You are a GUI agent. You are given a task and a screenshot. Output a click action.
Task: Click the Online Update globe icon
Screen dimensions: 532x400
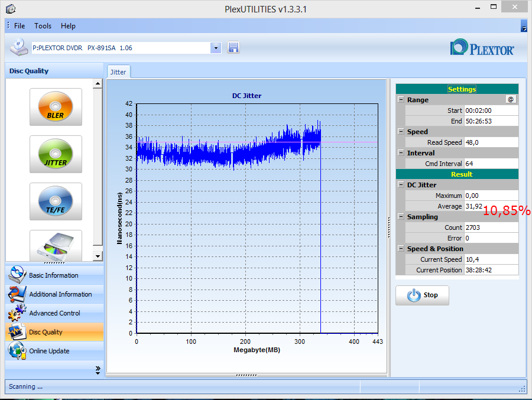(17, 351)
